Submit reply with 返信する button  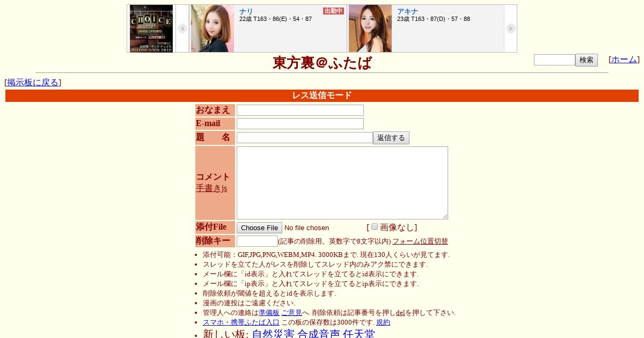391,138
